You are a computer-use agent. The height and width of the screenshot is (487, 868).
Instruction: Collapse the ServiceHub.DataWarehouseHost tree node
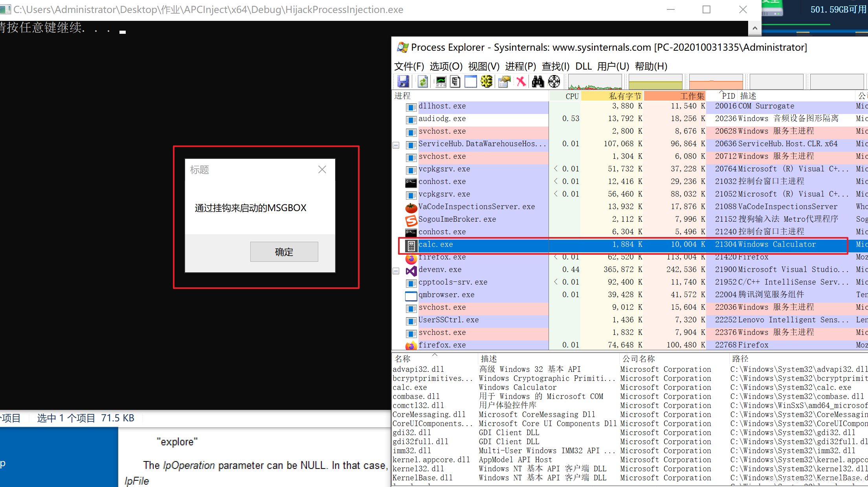click(x=396, y=145)
